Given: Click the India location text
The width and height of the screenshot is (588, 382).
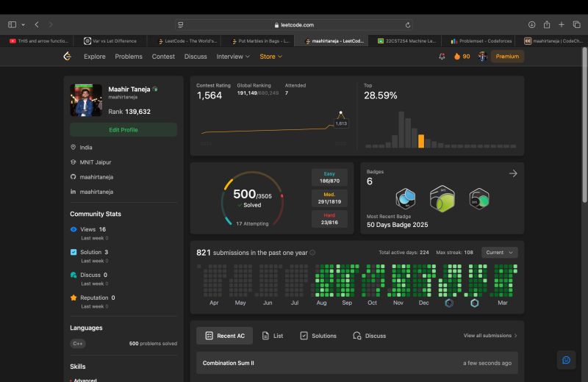Looking at the screenshot, I should coord(86,148).
